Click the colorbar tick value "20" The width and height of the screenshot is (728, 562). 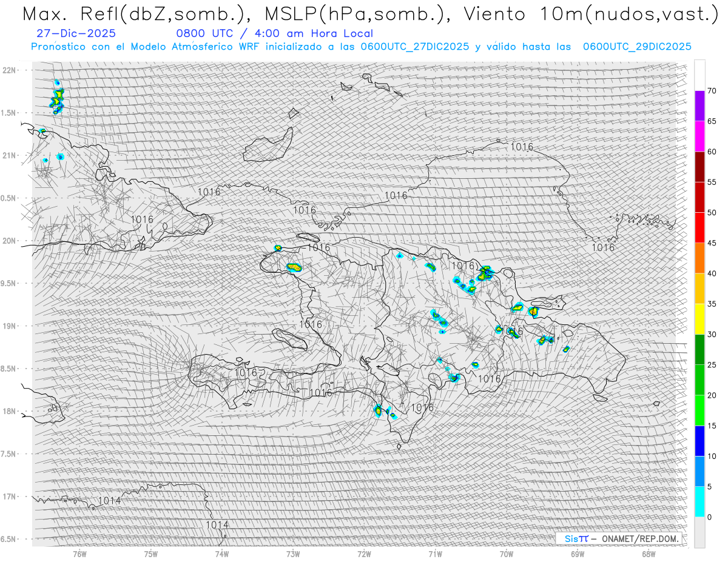[x=712, y=395]
